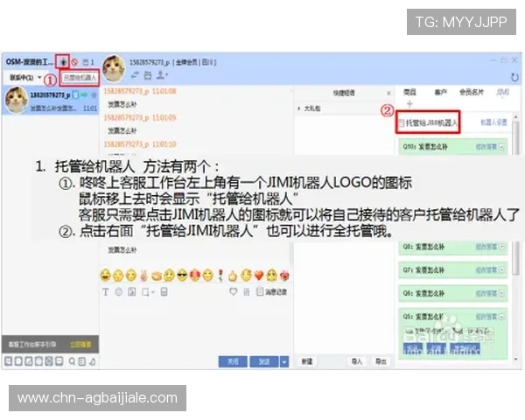Click the heart favorite icon in chat toolbar
This screenshot has height=420, width=525.
pyautogui.click(x=234, y=291)
